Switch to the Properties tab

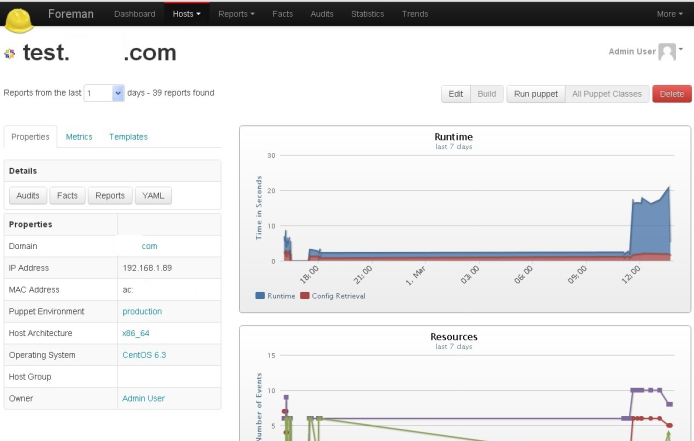pyautogui.click(x=30, y=137)
